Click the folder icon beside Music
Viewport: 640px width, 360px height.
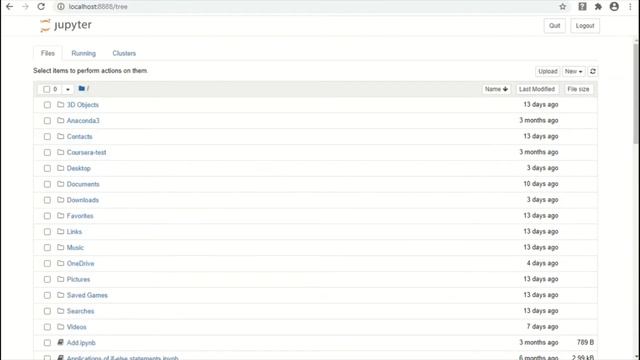coord(60,247)
